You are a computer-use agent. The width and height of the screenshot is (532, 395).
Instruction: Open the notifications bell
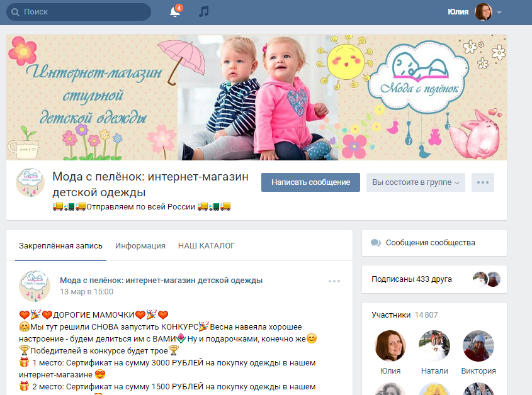[175, 12]
